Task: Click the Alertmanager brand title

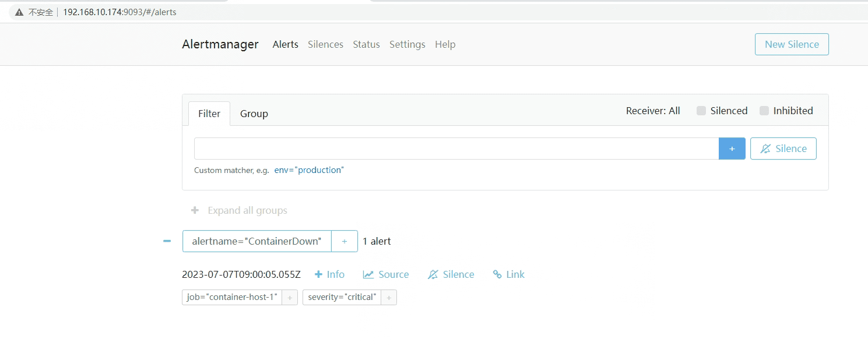Action: tap(220, 44)
